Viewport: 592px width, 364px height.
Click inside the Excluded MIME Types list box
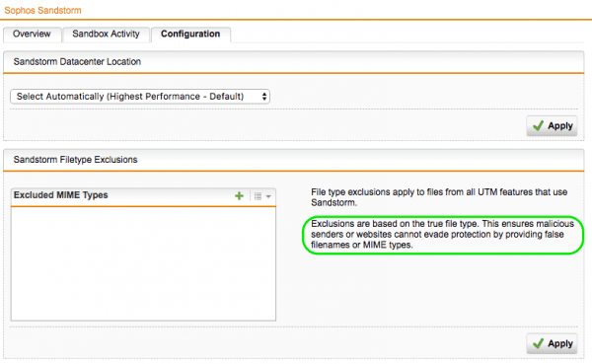pos(143,264)
